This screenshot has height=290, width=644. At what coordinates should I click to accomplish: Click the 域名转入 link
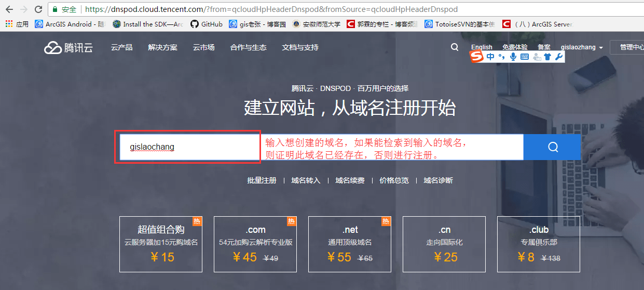[x=306, y=180]
